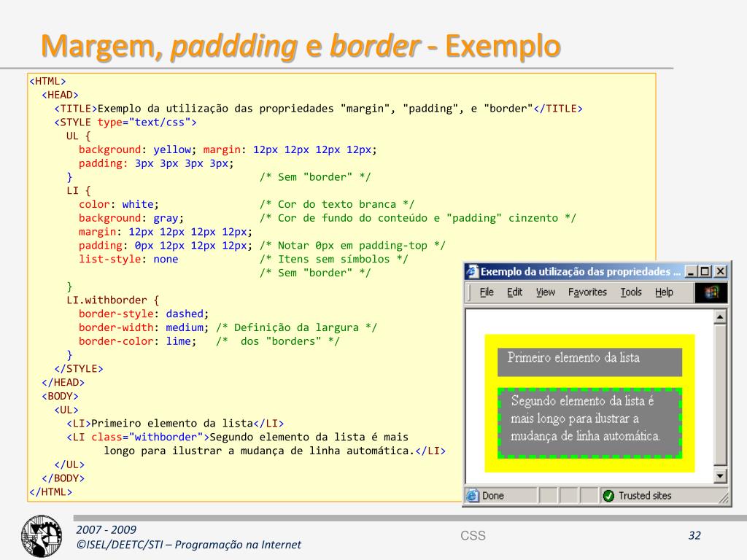Click the vertical scrollbar track
Screen dimensions: 747x560
click(720, 396)
